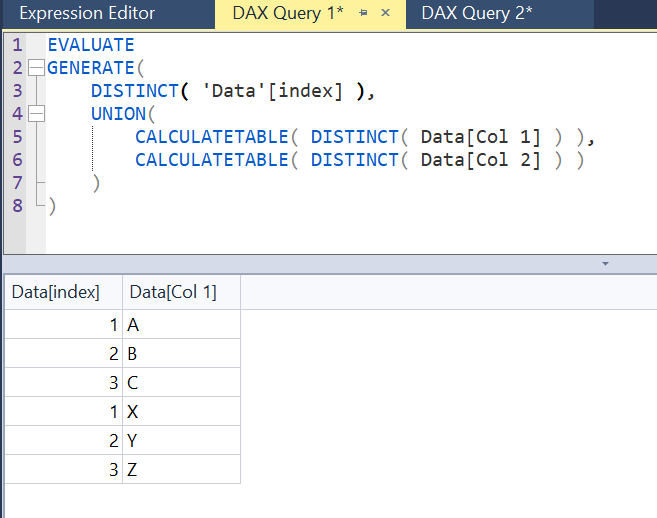Screen dimensions: 657x518
Task: Collapse the UNION code block
Action: click(37, 114)
